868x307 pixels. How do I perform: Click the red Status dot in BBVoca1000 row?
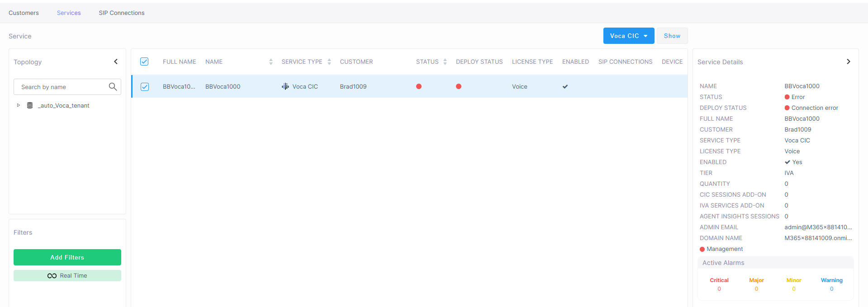[419, 86]
